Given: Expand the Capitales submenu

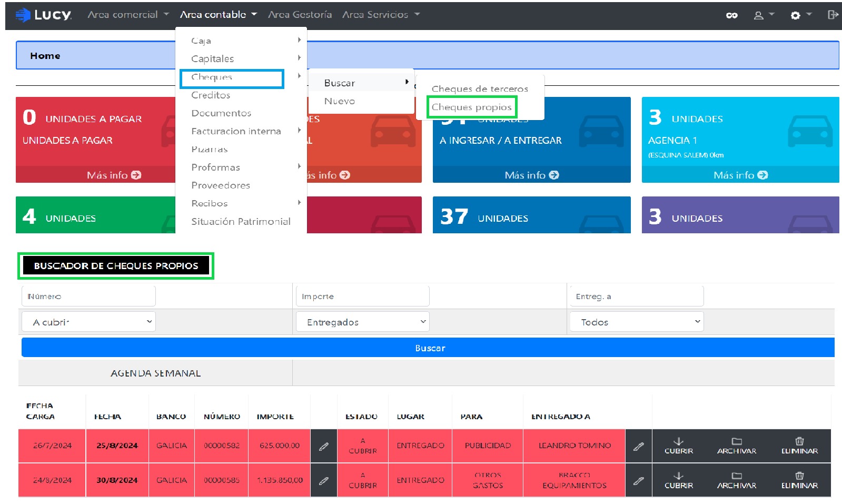Looking at the screenshot, I should click(241, 58).
